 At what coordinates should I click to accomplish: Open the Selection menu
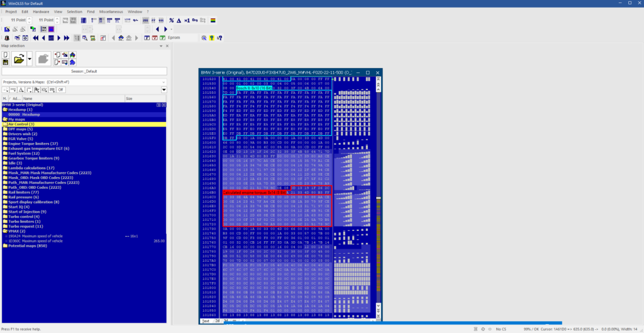[74, 11]
